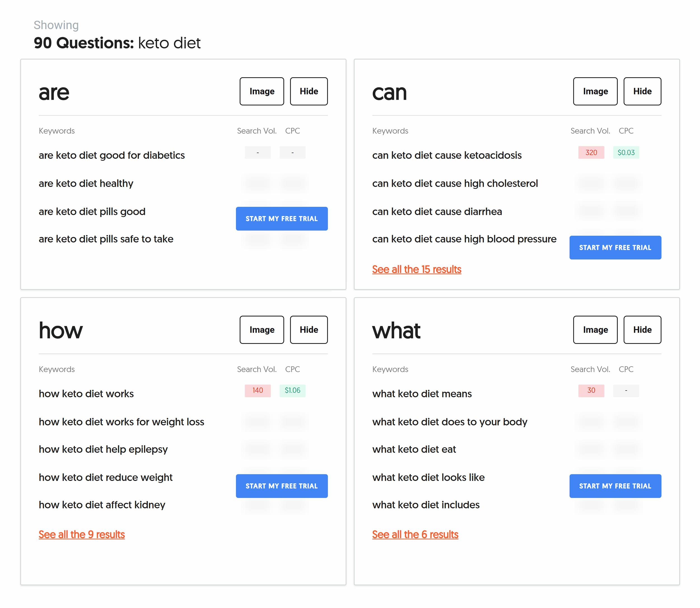700x608 pixels.
Task: Select 'what keto diet eat' keyword
Action: coord(414,449)
